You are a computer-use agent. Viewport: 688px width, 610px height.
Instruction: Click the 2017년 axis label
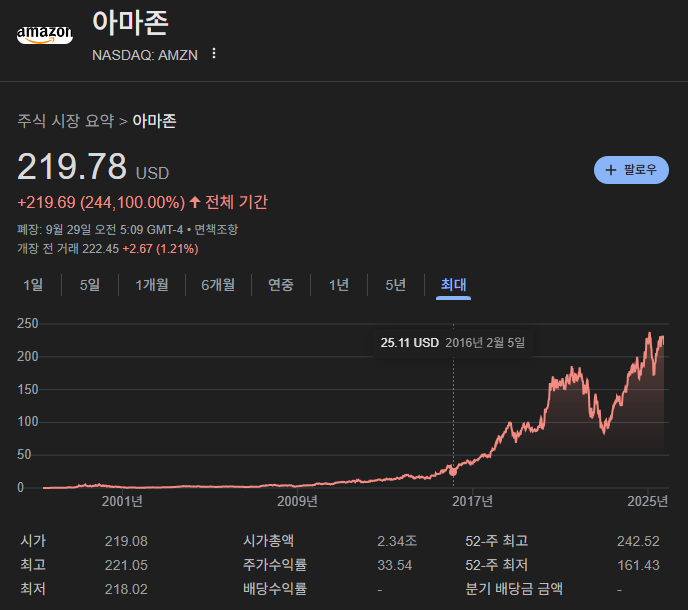pyautogui.click(x=472, y=501)
